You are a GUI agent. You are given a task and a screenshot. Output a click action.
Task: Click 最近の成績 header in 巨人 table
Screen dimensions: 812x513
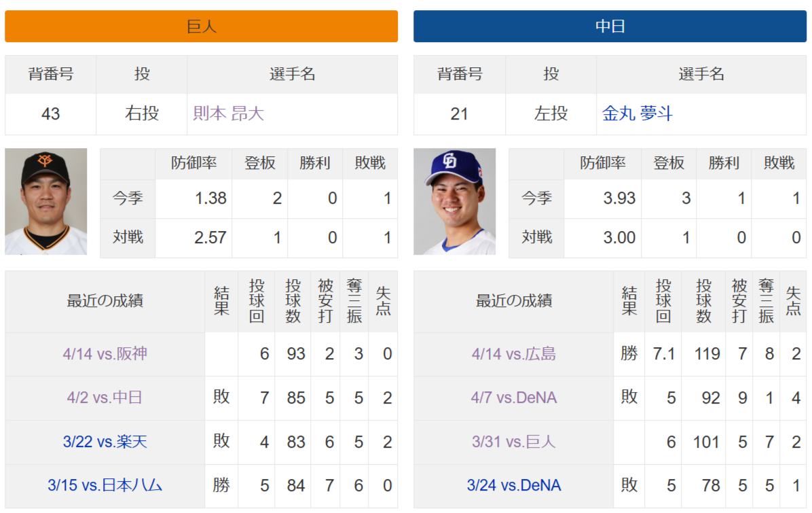pyautogui.click(x=105, y=301)
